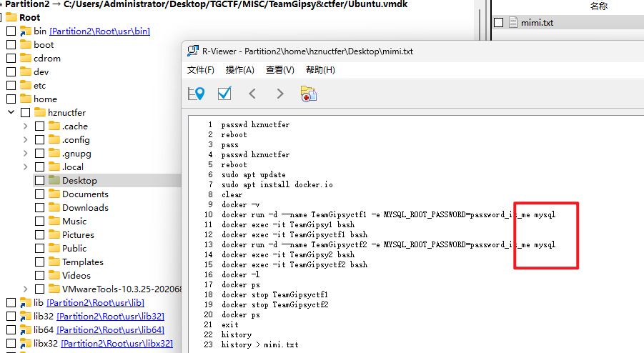Tick the checkbox next to mimi.txt

(x=499, y=23)
